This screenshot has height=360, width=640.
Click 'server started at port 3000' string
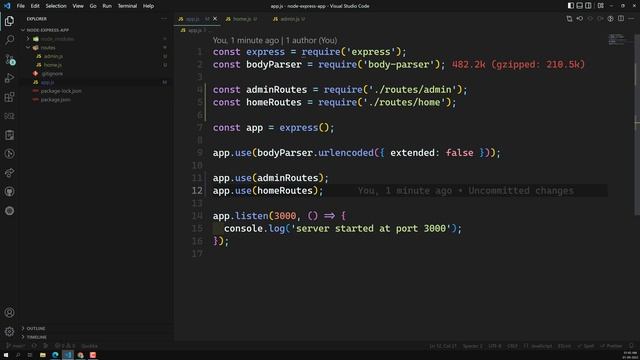coord(371,229)
